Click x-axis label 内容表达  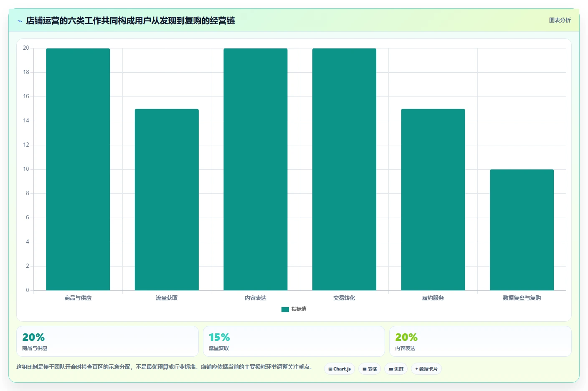click(256, 298)
